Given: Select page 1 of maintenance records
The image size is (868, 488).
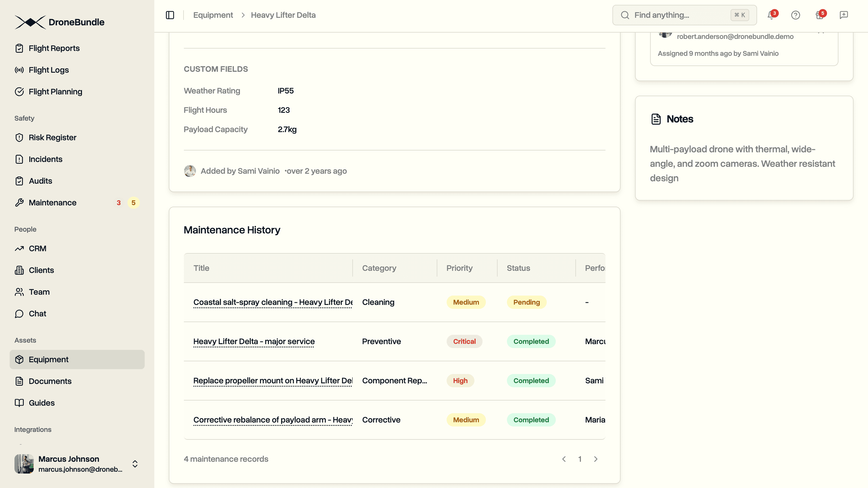Looking at the screenshot, I should tap(580, 459).
